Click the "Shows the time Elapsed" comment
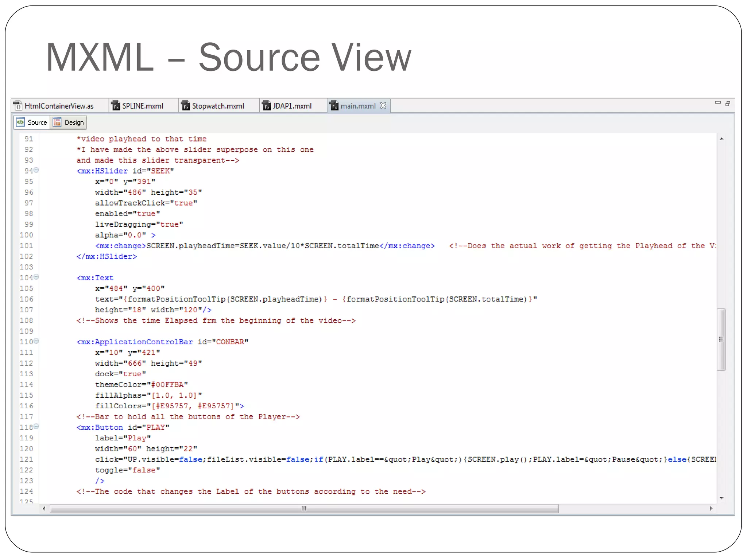 tap(216, 320)
